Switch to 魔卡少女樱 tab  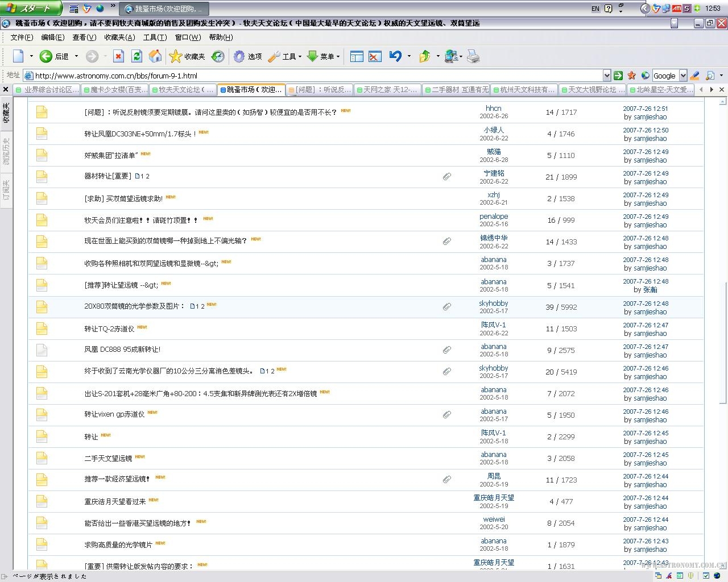coord(115,90)
